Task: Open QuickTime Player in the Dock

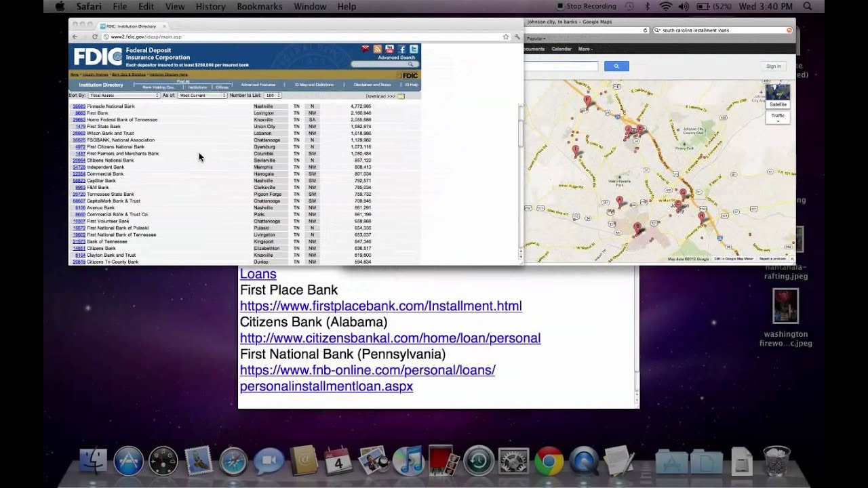Action: click(584, 462)
